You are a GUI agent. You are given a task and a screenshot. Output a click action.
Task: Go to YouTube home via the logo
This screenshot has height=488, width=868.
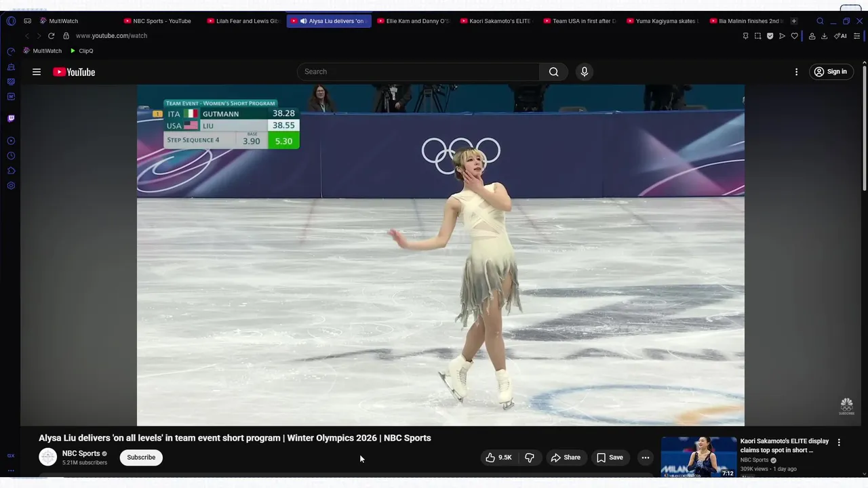tap(74, 72)
